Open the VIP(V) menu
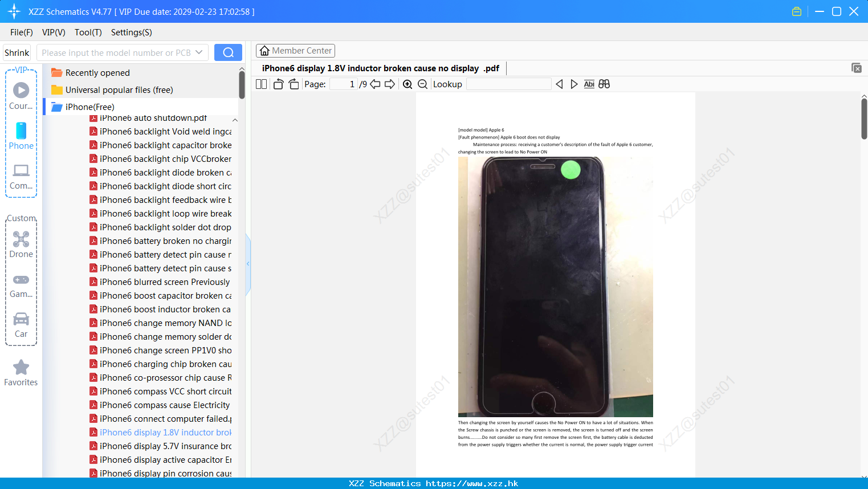The image size is (868, 489). pyautogui.click(x=54, y=32)
